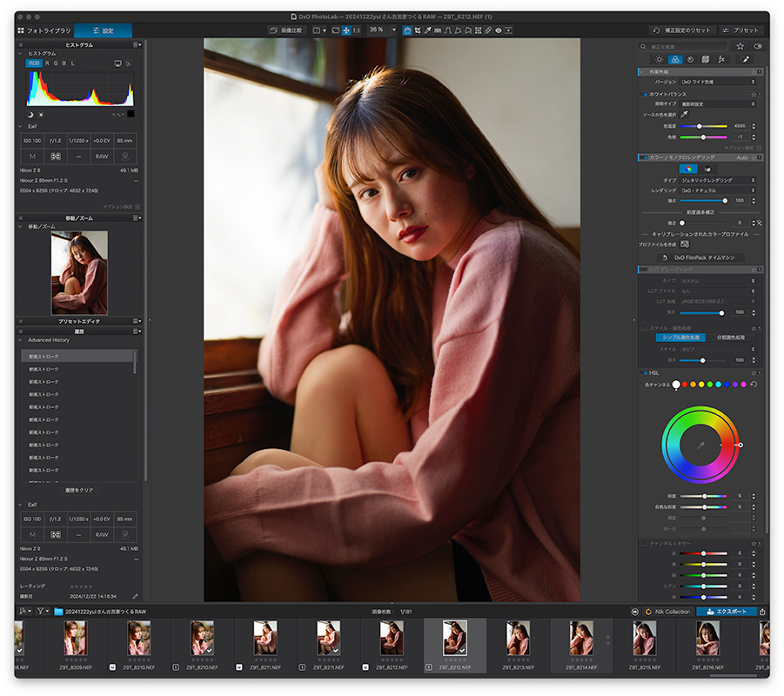Collapse the Histogram section chevron

coord(21,53)
